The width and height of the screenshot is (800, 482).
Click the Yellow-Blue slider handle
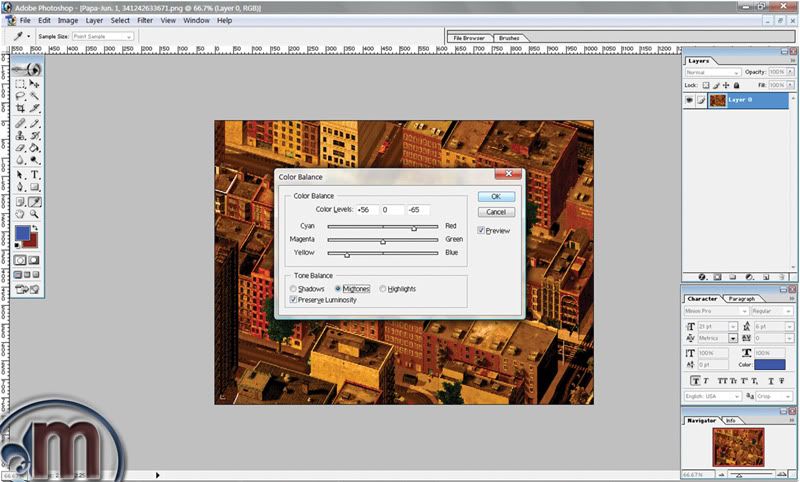(347, 255)
